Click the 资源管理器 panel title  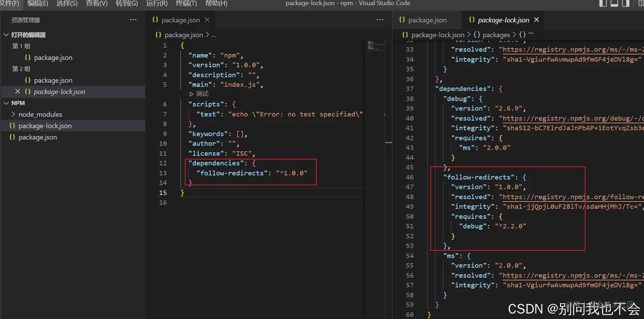point(26,20)
